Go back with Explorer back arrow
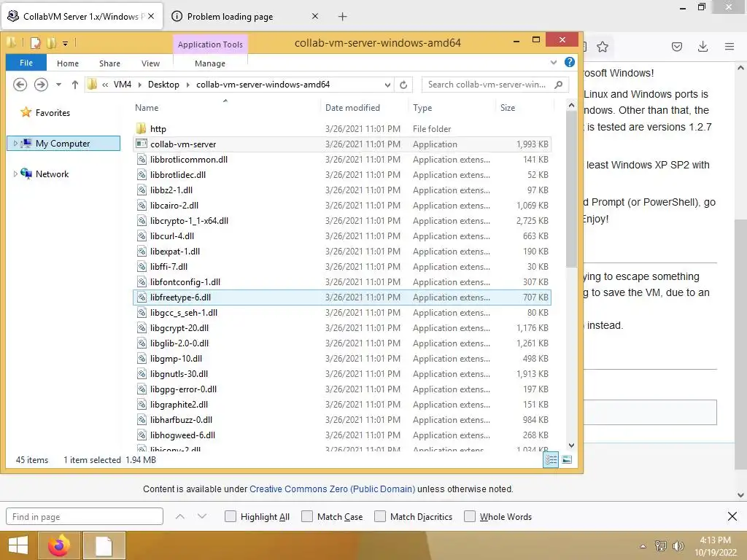Image resolution: width=747 pixels, height=560 pixels. [20, 85]
